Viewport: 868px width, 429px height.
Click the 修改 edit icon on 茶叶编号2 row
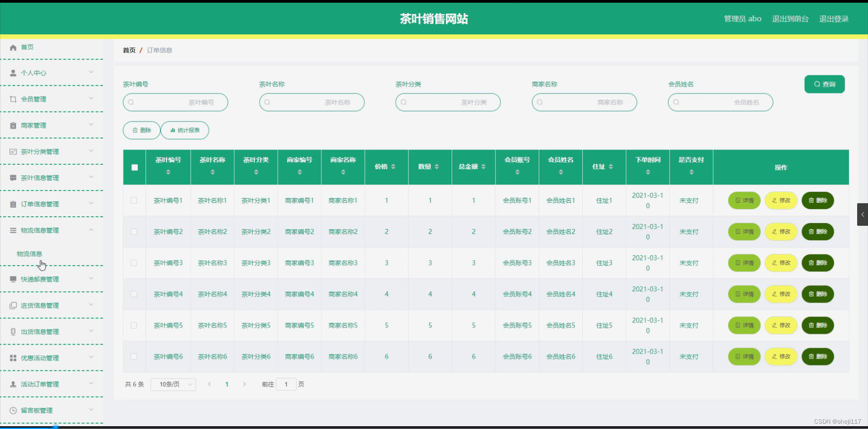point(776,232)
